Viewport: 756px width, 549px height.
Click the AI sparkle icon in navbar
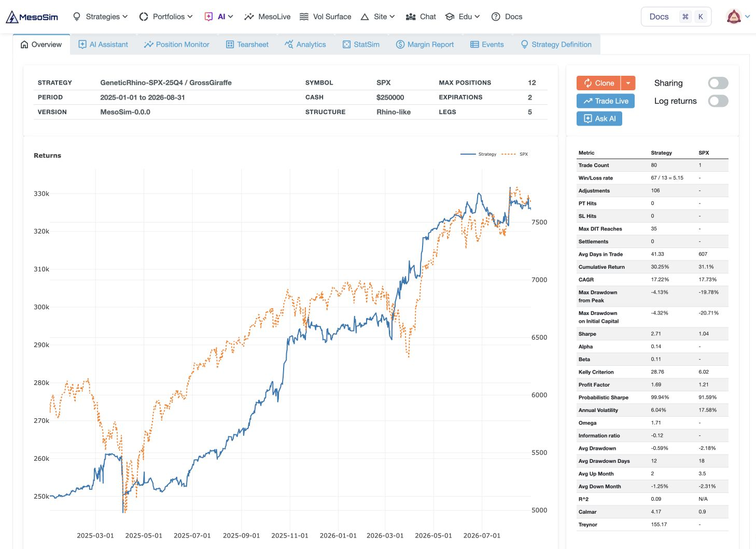(208, 17)
